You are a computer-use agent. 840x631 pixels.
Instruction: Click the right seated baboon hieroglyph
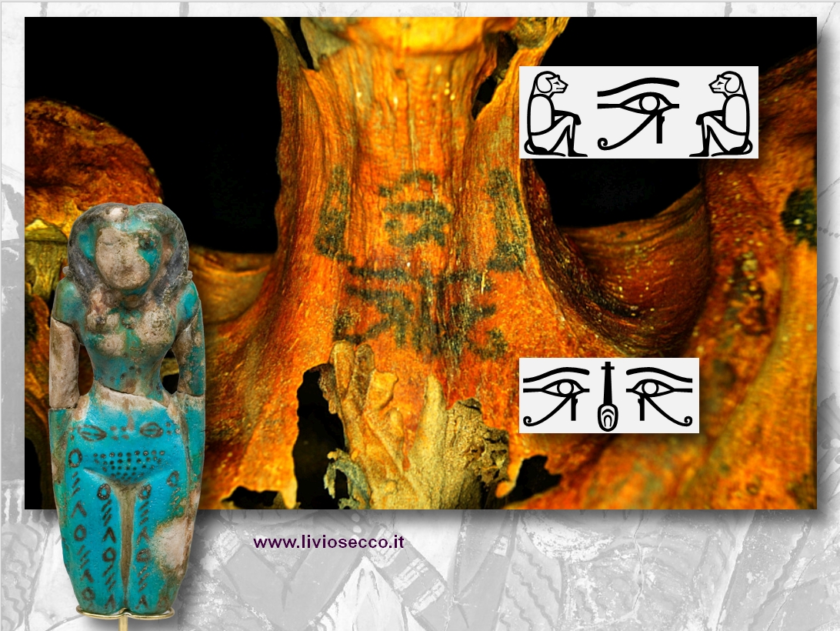click(725, 113)
